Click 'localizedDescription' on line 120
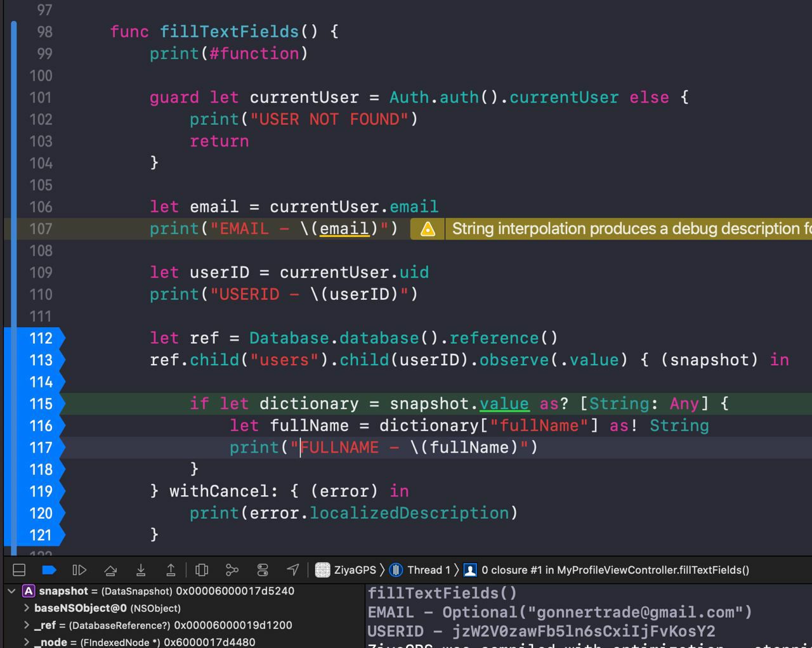The image size is (812, 648). 409,513
